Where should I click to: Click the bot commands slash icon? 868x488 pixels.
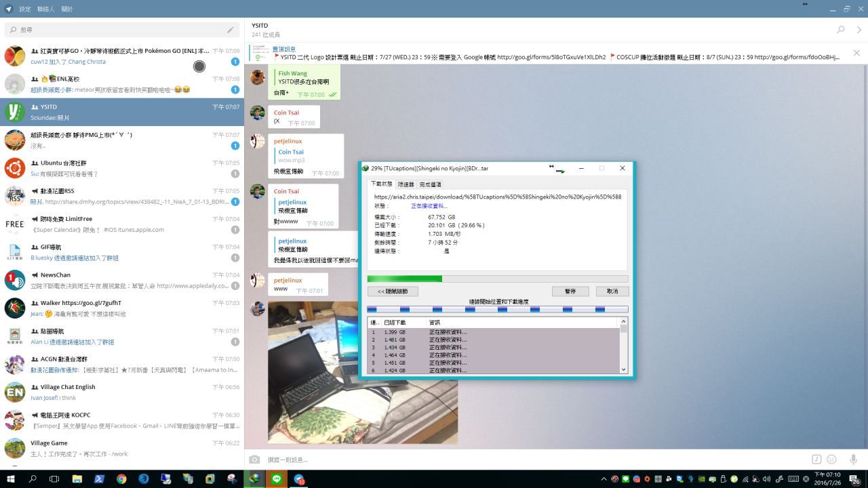[x=817, y=460]
